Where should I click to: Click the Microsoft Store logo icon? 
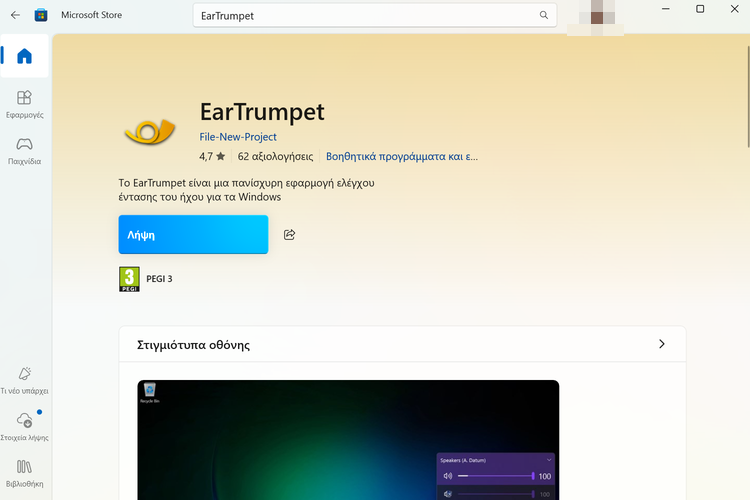click(x=41, y=15)
